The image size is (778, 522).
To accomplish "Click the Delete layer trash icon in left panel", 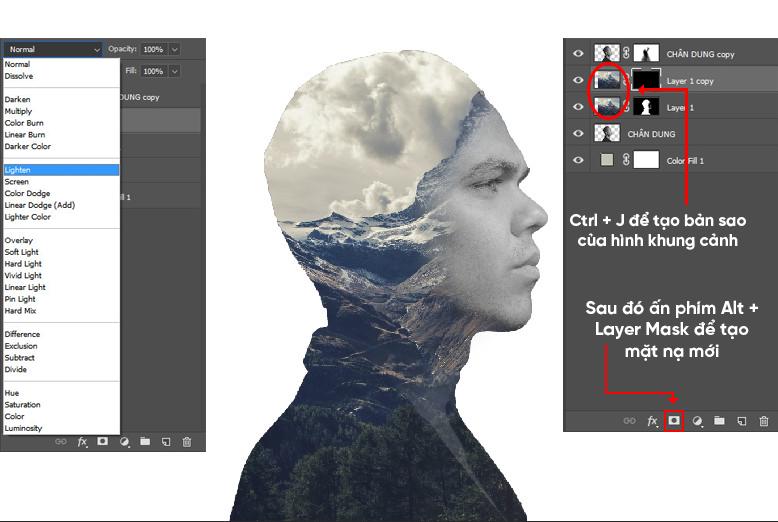I will click(187, 442).
